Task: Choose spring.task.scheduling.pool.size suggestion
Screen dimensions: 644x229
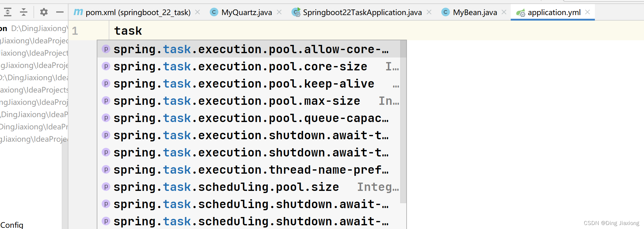Action: (x=249, y=187)
